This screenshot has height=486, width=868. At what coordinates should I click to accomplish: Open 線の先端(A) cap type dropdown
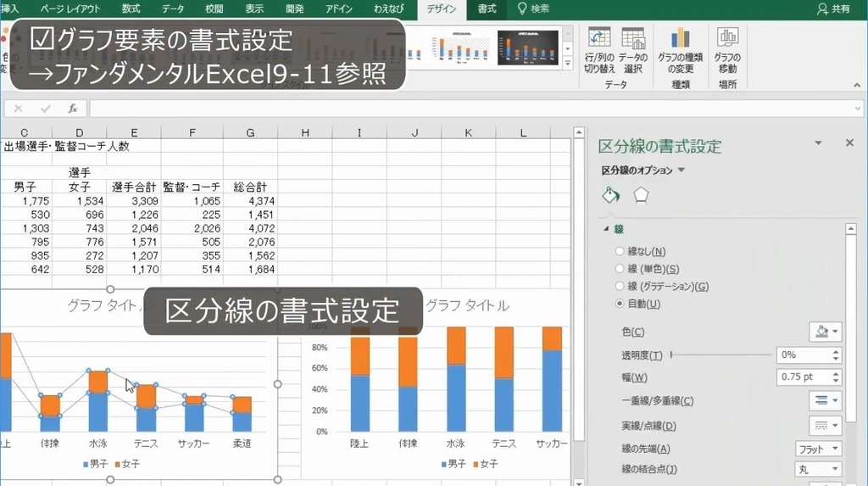(818, 449)
